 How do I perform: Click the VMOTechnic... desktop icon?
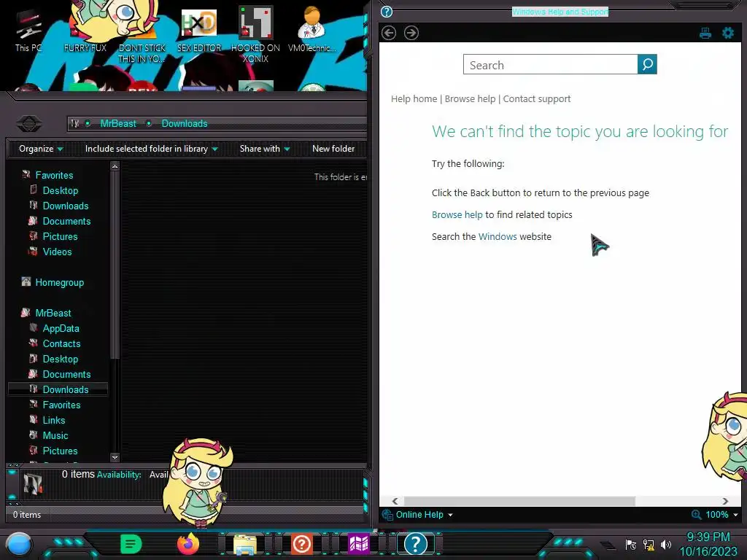[x=312, y=31]
